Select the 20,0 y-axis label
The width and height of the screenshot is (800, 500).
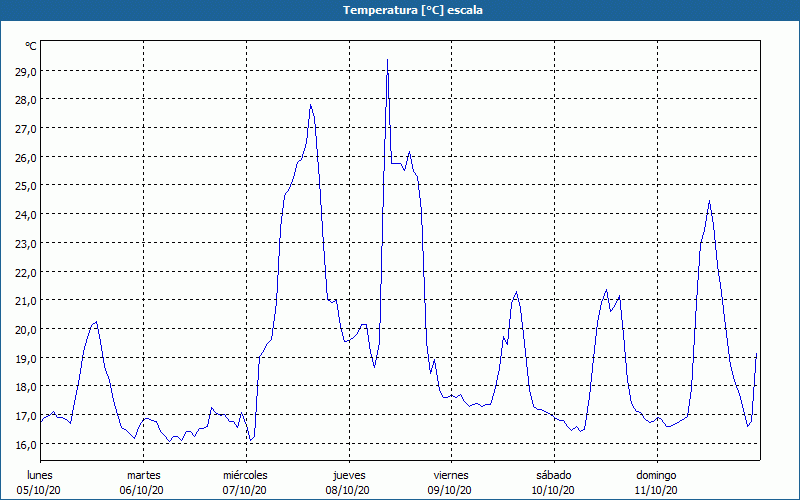point(26,330)
